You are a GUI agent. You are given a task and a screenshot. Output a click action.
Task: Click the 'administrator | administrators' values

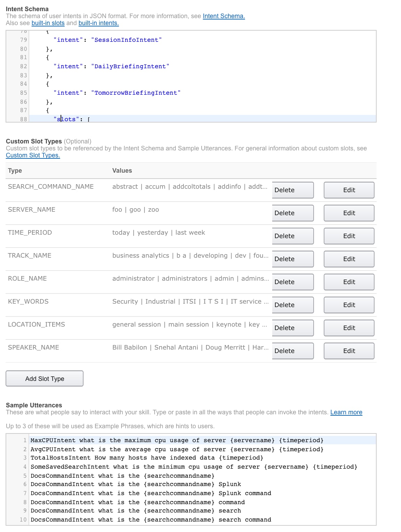point(190,279)
